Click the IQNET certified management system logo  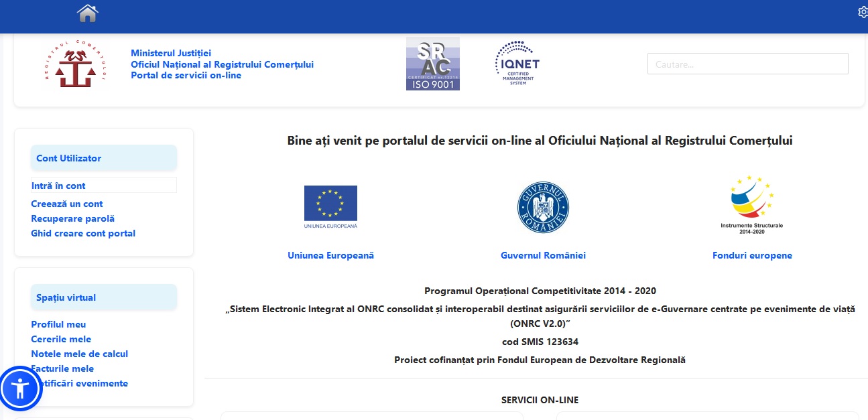point(515,62)
